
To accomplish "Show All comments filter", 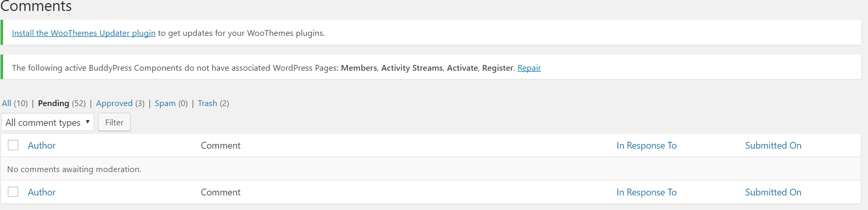I will pyautogui.click(x=7, y=103).
